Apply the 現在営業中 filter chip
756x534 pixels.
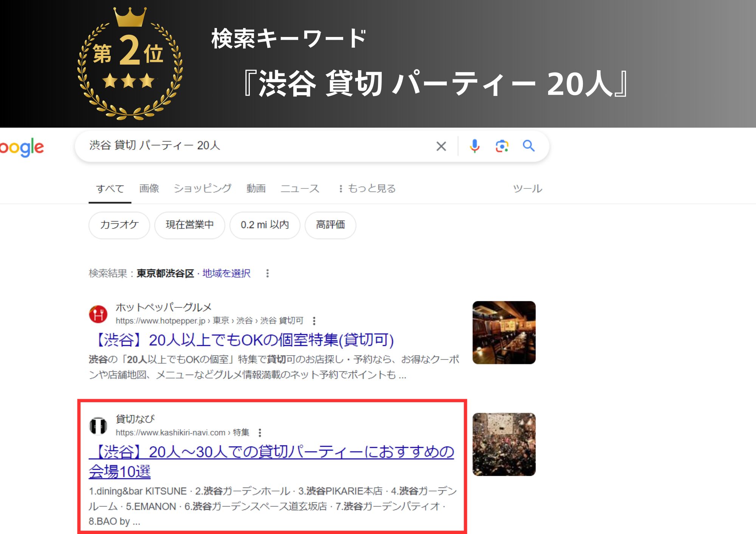tap(190, 225)
